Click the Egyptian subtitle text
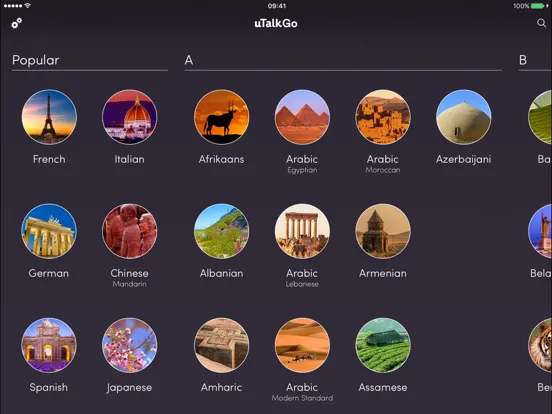 (302, 170)
